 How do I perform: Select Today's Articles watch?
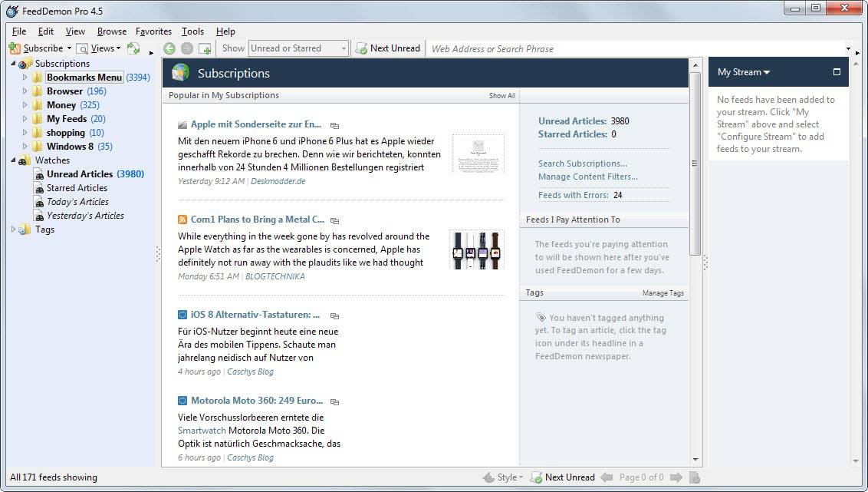pos(77,202)
